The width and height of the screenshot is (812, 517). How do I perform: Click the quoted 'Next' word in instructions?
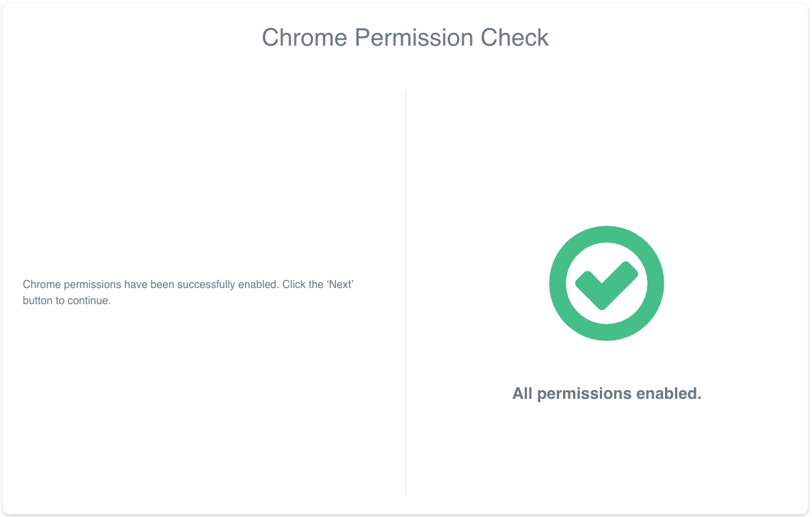pyautogui.click(x=340, y=285)
